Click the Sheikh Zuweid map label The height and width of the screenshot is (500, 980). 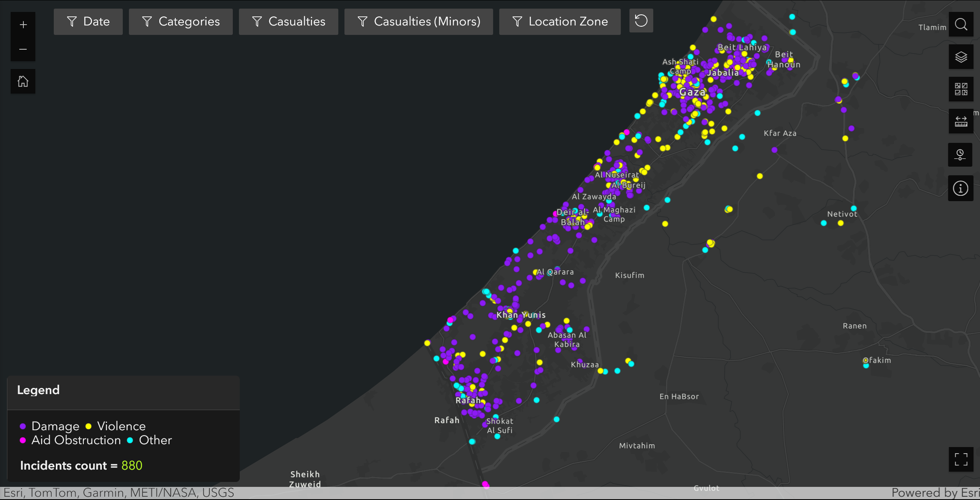tap(305, 479)
